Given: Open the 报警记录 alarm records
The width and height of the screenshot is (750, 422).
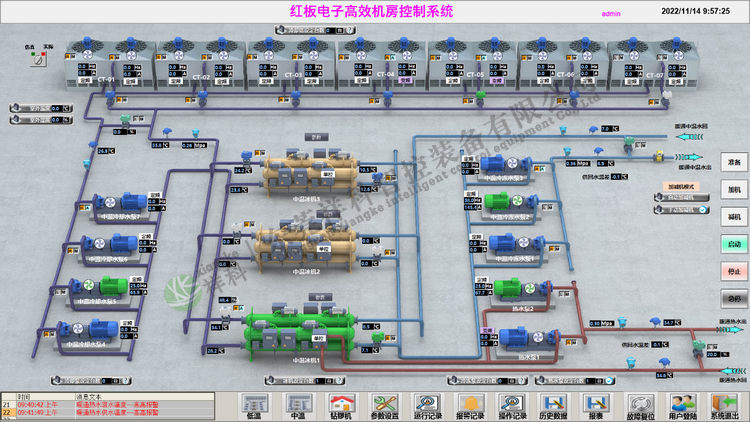Looking at the screenshot, I should [470, 406].
